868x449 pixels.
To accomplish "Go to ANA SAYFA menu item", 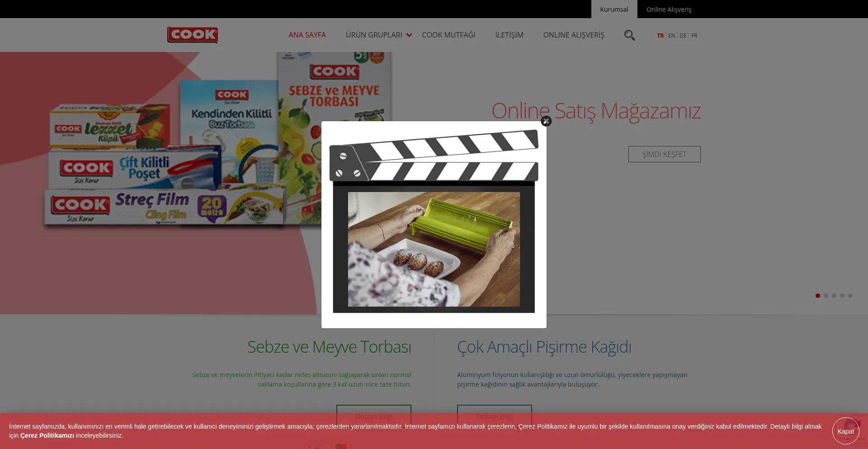I will (x=307, y=35).
